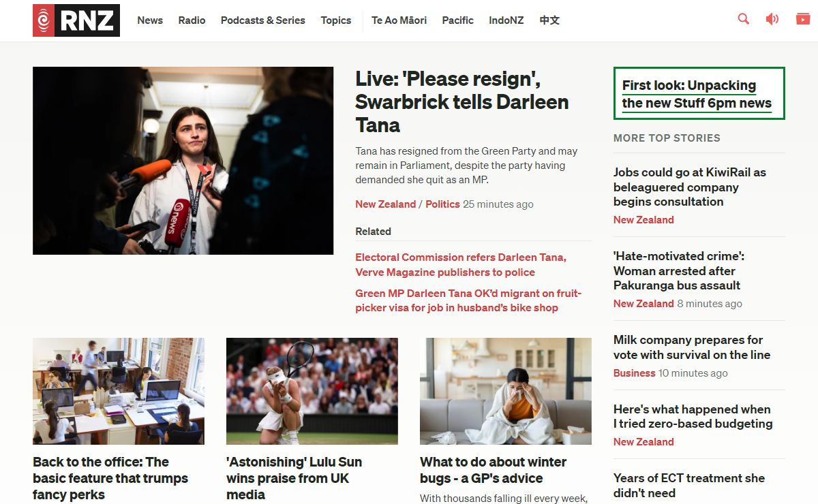Switch to Te Ao Māori section

tap(399, 20)
